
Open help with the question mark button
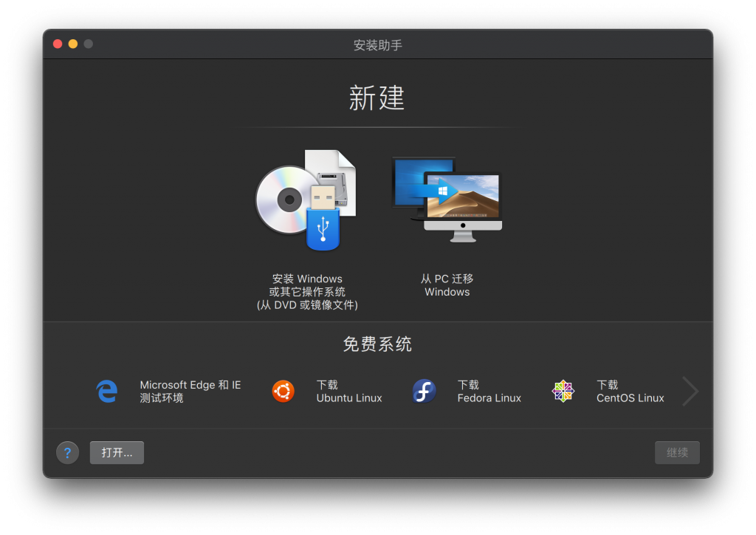67,452
